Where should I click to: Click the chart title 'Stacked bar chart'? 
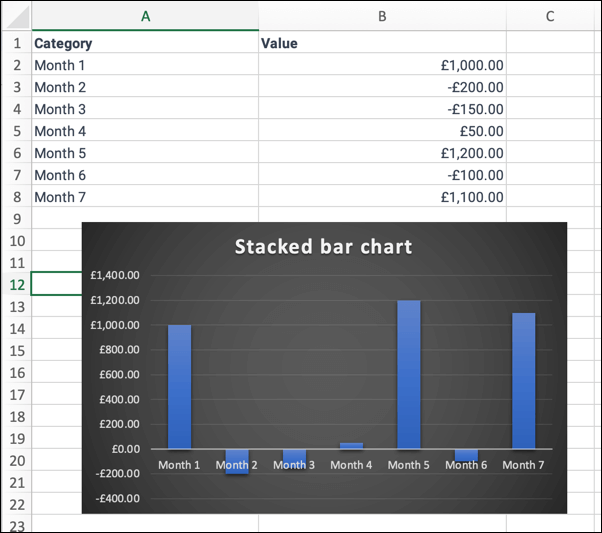tap(323, 246)
